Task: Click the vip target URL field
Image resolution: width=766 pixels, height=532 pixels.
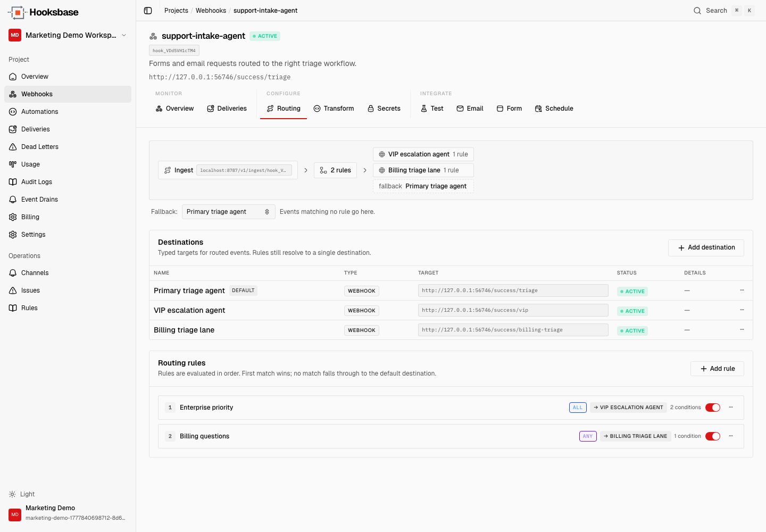Action: [x=513, y=310]
